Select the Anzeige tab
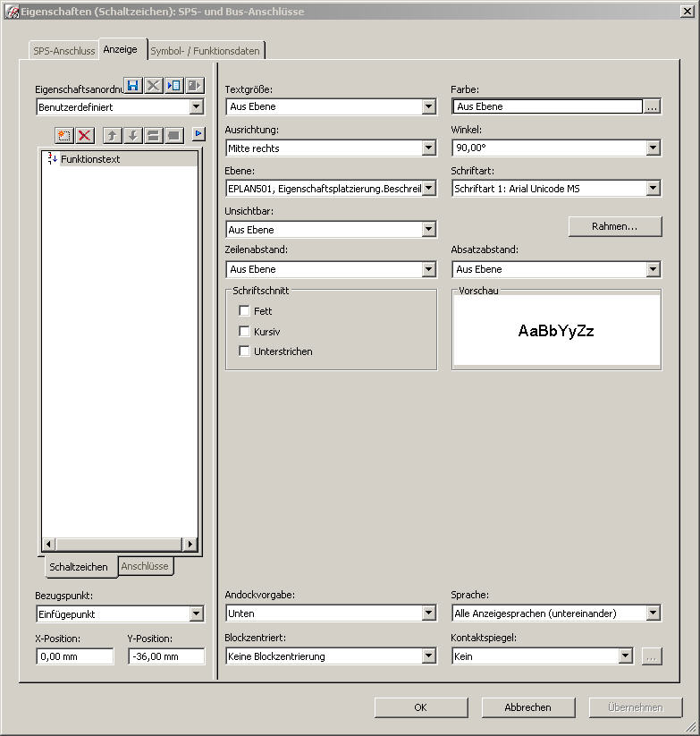 [x=121, y=49]
